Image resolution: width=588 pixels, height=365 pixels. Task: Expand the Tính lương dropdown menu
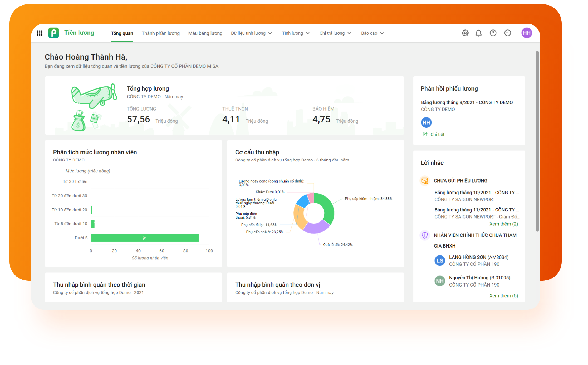click(x=296, y=33)
